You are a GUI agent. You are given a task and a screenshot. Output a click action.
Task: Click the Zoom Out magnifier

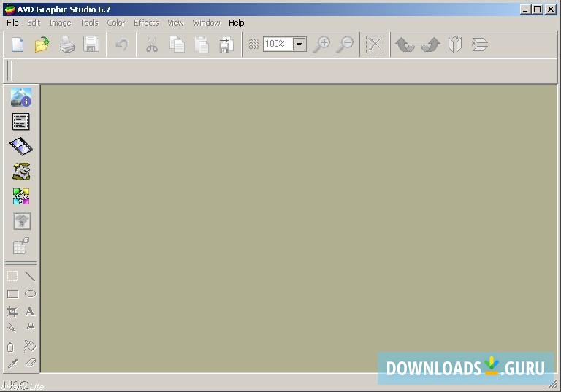point(346,45)
